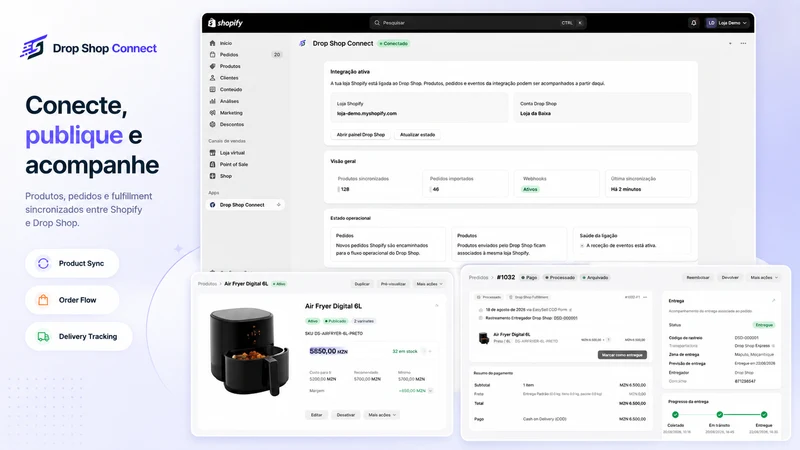Click the Drop Shop Connect brand logo at left
The height and width of the screenshot is (450, 800).
34,47
